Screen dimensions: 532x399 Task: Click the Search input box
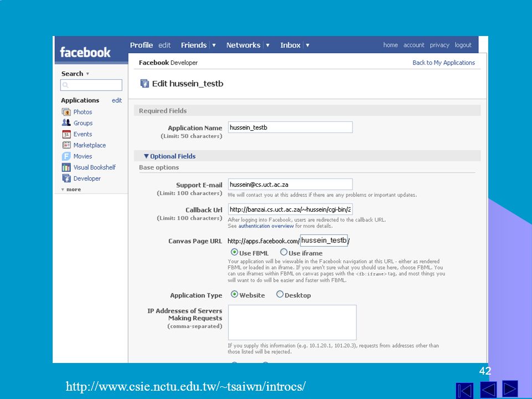click(x=91, y=85)
